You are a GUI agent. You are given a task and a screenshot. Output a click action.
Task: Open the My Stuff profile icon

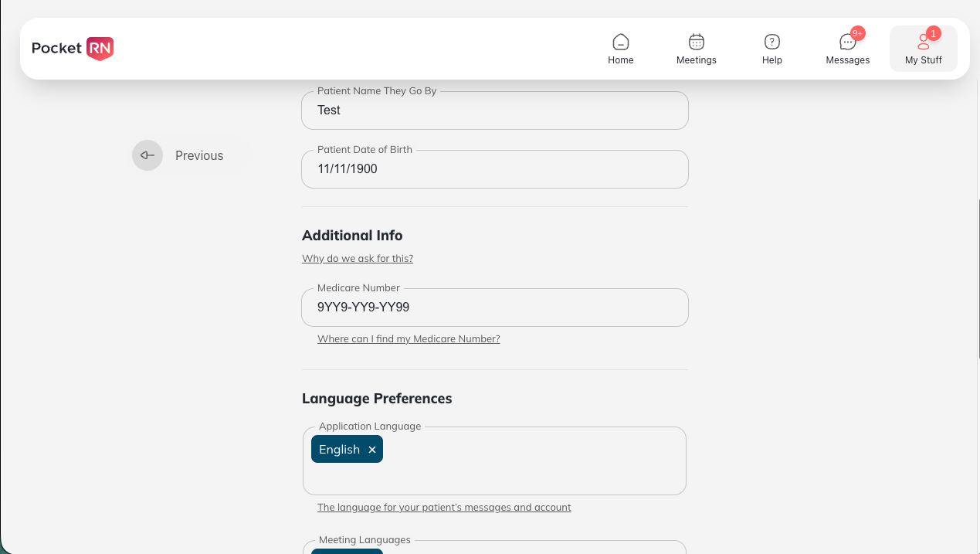[x=923, y=42]
